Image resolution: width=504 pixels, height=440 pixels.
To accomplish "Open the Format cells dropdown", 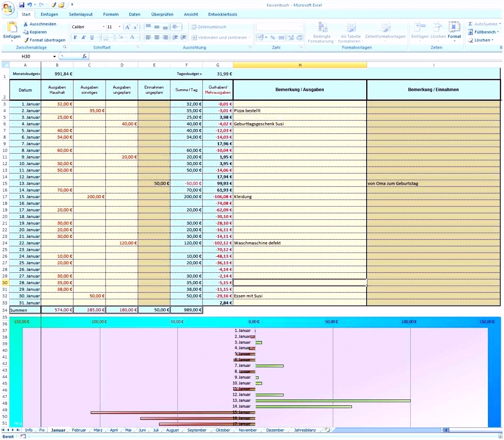I will click(x=454, y=31).
